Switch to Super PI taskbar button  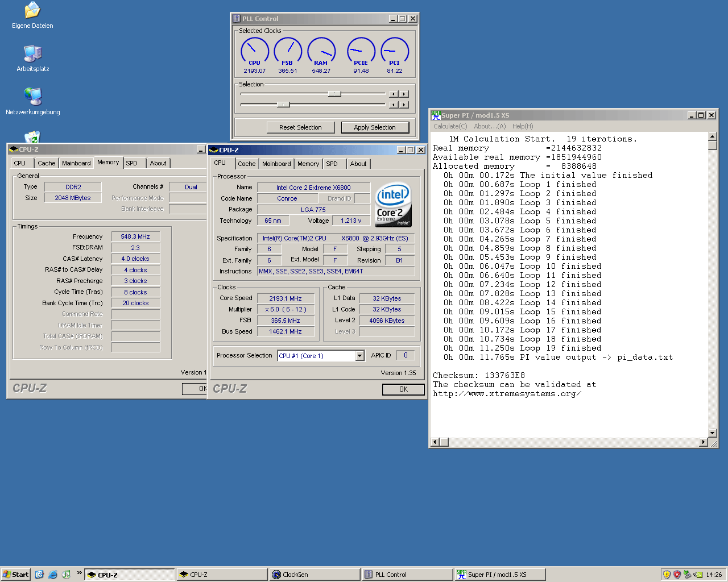(499, 575)
